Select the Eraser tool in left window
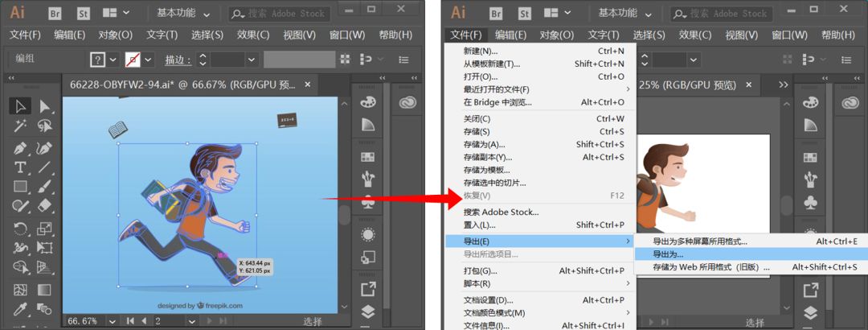 click(45, 206)
